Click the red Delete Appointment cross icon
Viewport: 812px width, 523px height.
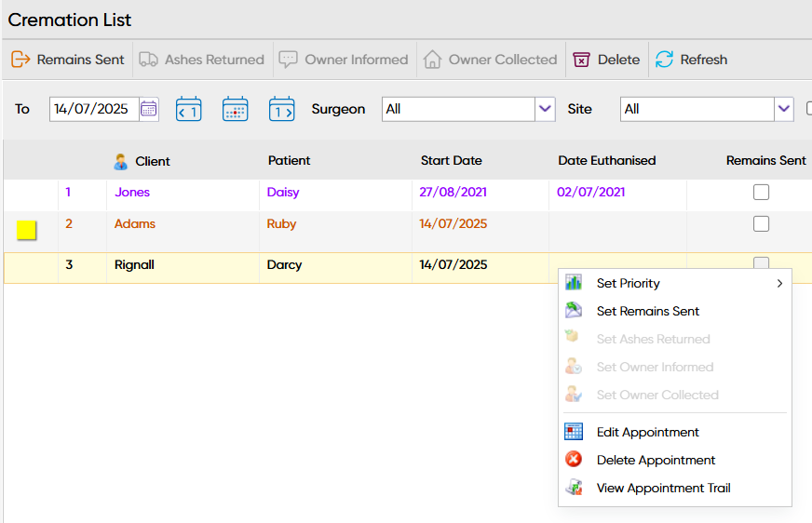pyautogui.click(x=574, y=459)
